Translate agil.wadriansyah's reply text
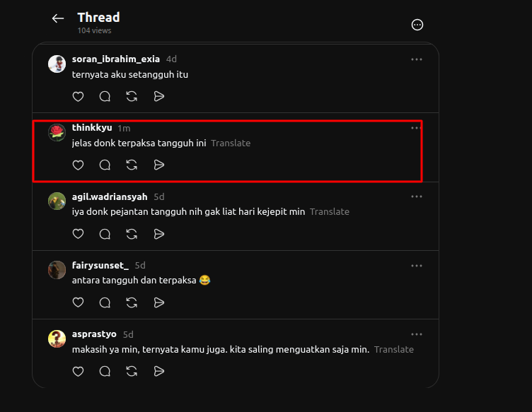532x412 pixels. click(x=330, y=212)
